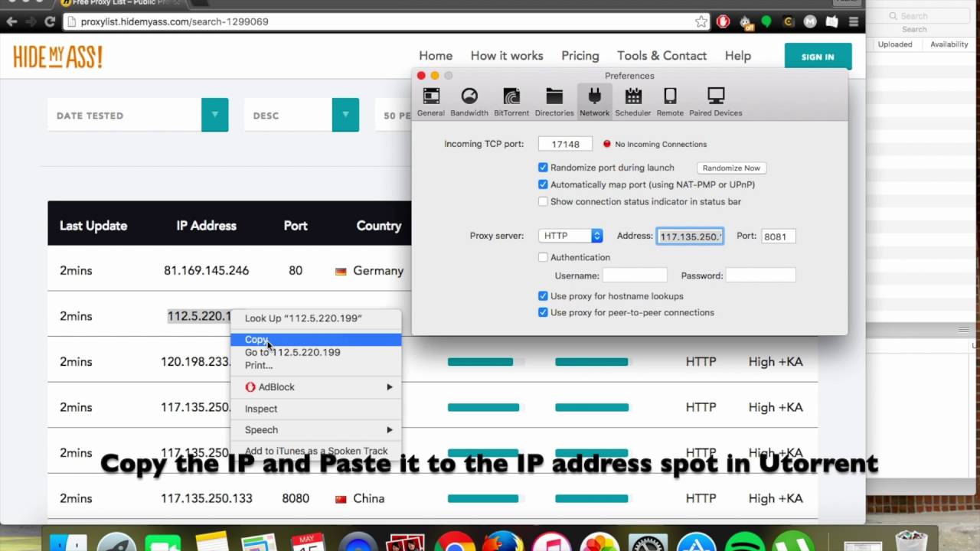Open Photos app from the dock
This screenshot has height=551, width=980.
pyautogui.click(x=599, y=543)
